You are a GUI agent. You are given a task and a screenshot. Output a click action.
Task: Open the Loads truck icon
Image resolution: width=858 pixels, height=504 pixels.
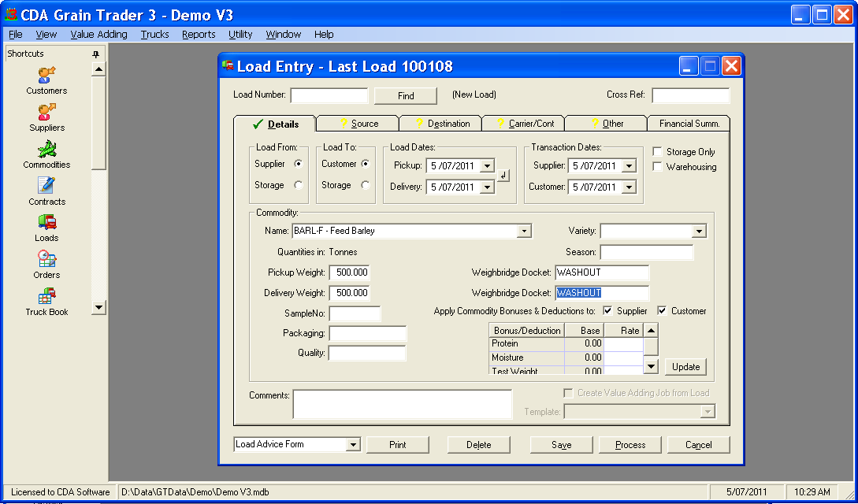click(46, 223)
